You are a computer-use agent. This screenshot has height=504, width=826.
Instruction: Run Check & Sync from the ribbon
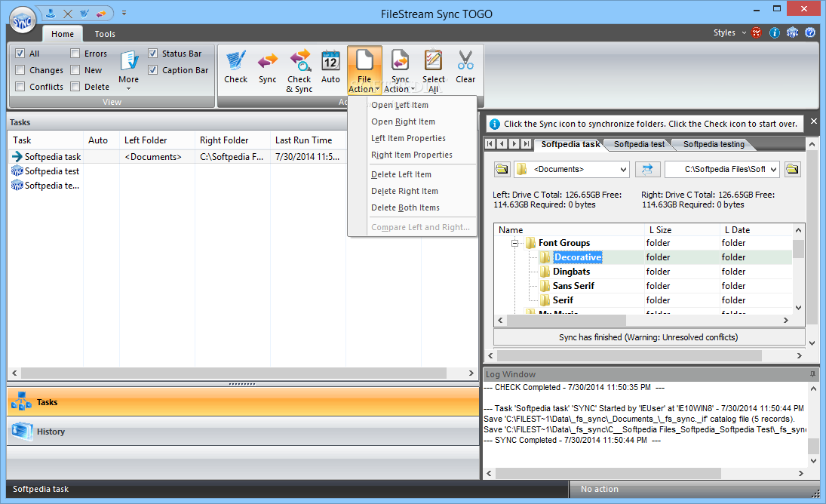[x=299, y=71]
